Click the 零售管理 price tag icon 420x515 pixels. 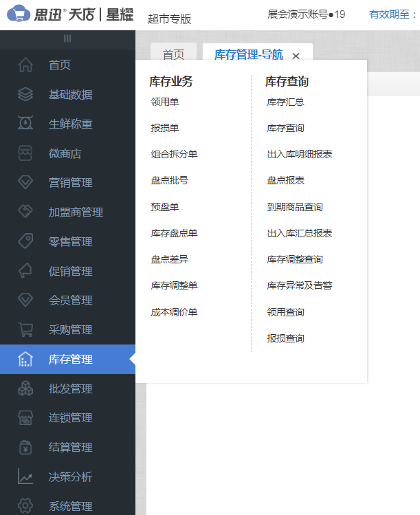point(25,241)
